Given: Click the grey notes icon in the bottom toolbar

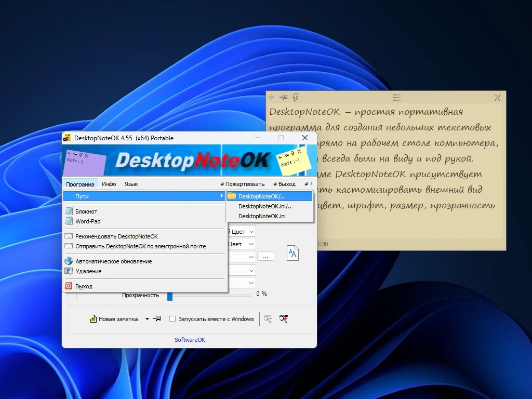Looking at the screenshot, I should coord(268,318).
